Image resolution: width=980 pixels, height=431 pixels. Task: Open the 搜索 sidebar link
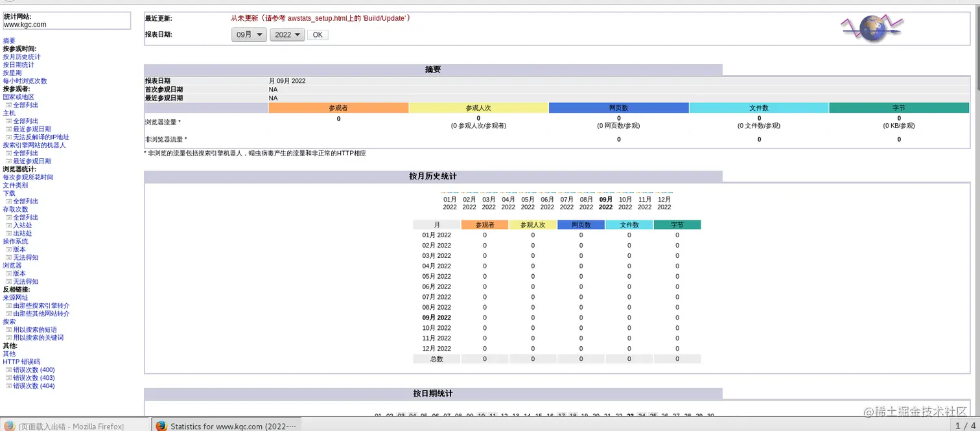pyautogui.click(x=9, y=321)
